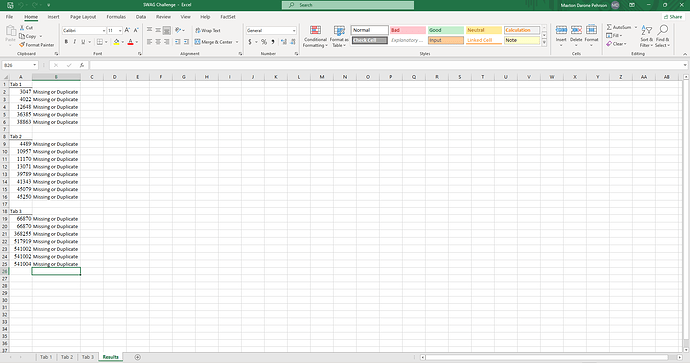Image resolution: width=690 pixels, height=363 pixels.
Task: Toggle Italic formatting
Action: [x=74, y=42]
